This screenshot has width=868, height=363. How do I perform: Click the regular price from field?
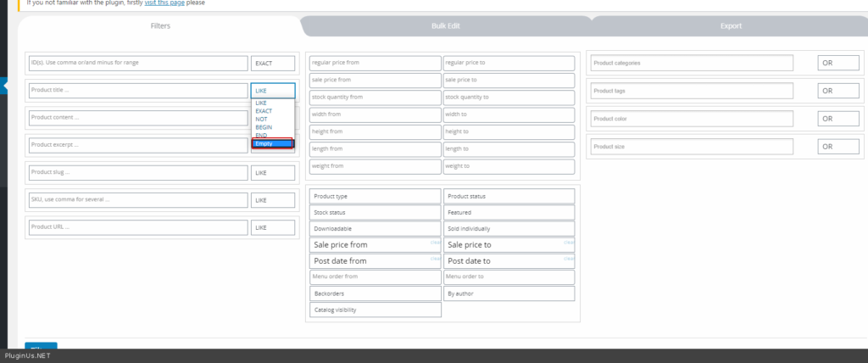coord(375,63)
